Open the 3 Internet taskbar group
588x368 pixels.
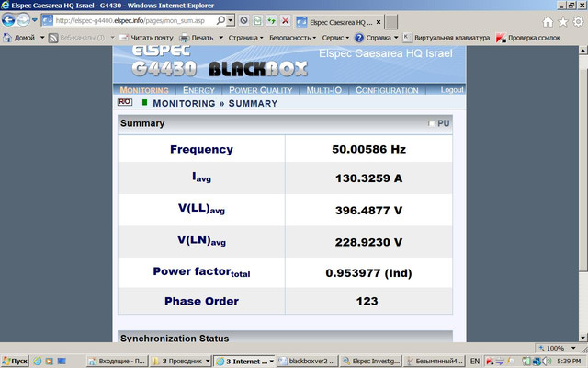coord(244,362)
